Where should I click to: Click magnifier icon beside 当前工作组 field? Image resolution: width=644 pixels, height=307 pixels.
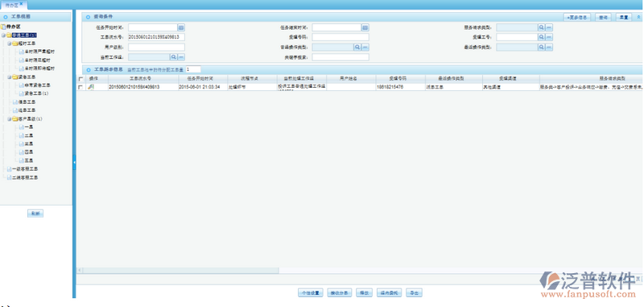point(174,57)
